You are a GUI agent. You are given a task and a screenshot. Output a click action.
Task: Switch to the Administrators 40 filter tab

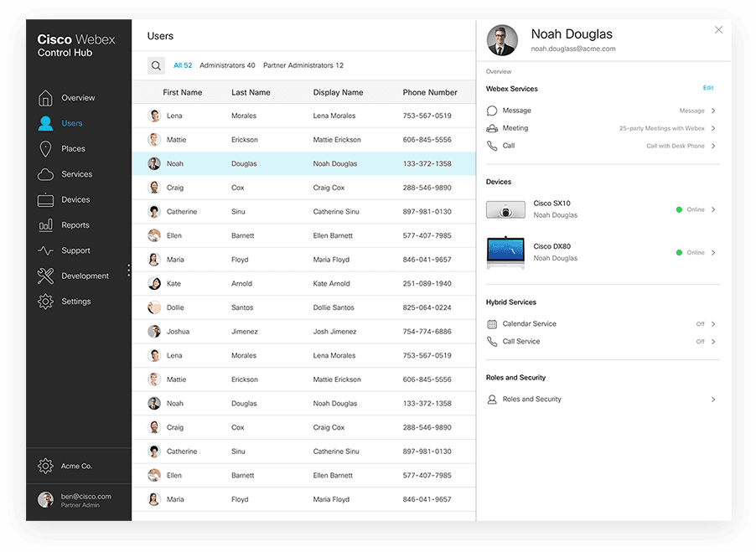pyautogui.click(x=227, y=65)
